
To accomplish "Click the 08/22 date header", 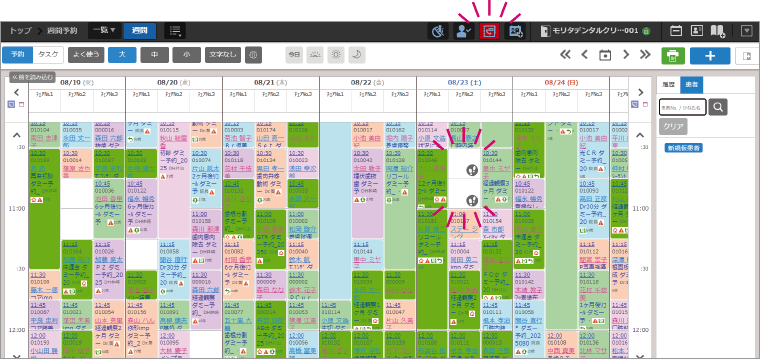I will point(367,83).
